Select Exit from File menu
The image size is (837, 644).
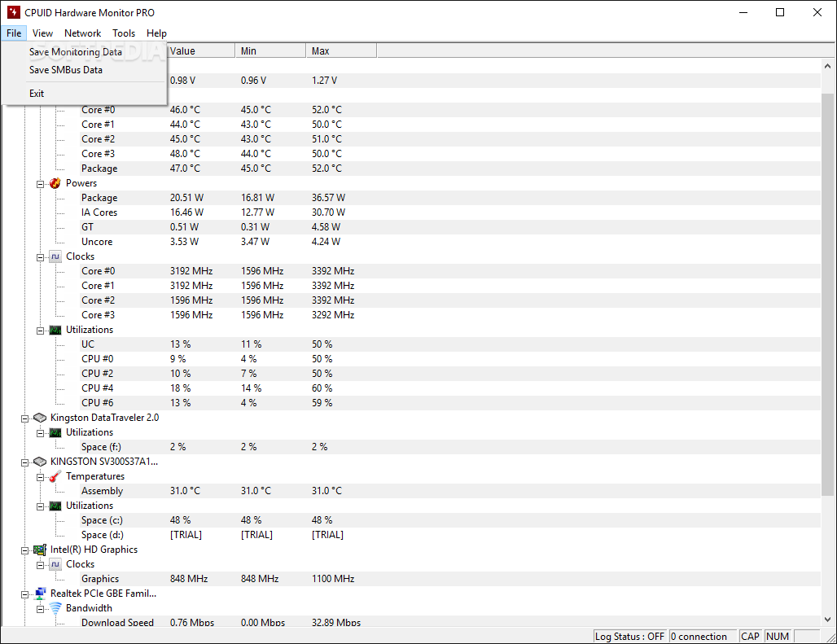coord(85,94)
